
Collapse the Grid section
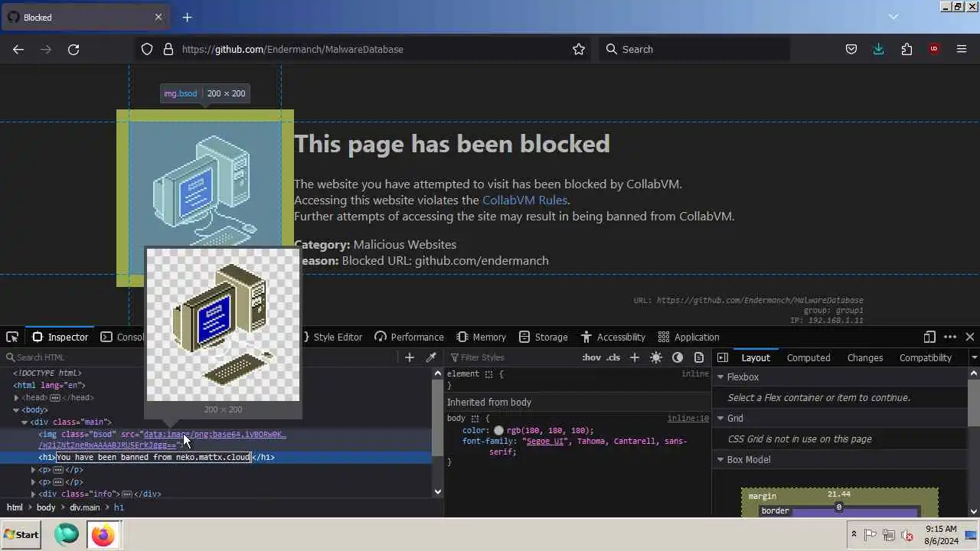tap(720, 419)
